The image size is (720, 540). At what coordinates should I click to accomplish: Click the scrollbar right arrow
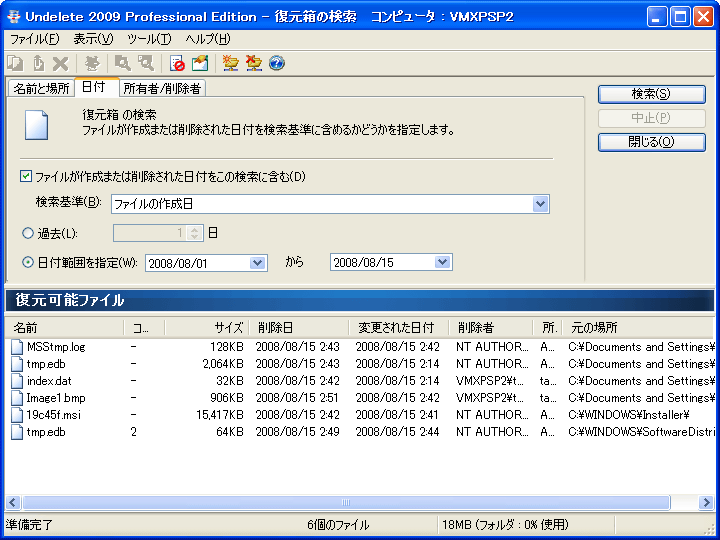pos(706,502)
